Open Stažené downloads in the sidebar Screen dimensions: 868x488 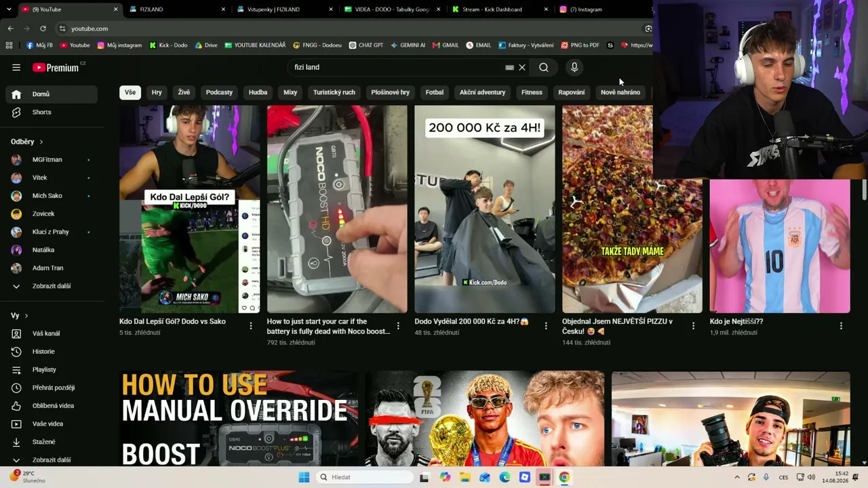tap(52, 442)
